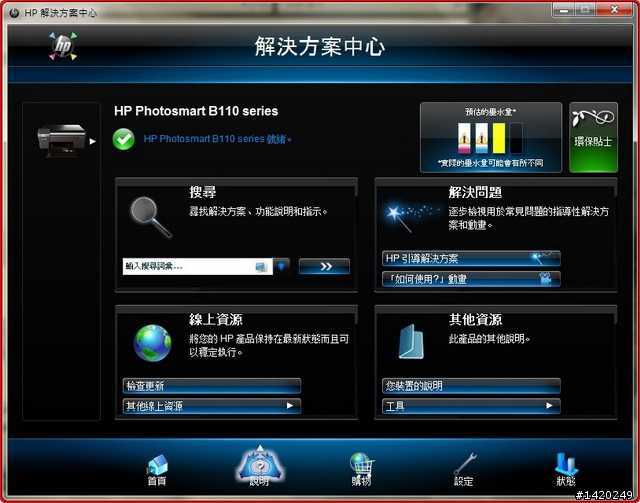Expand the 工具 tools submenu
The image size is (640, 503).
click(471, 406)
